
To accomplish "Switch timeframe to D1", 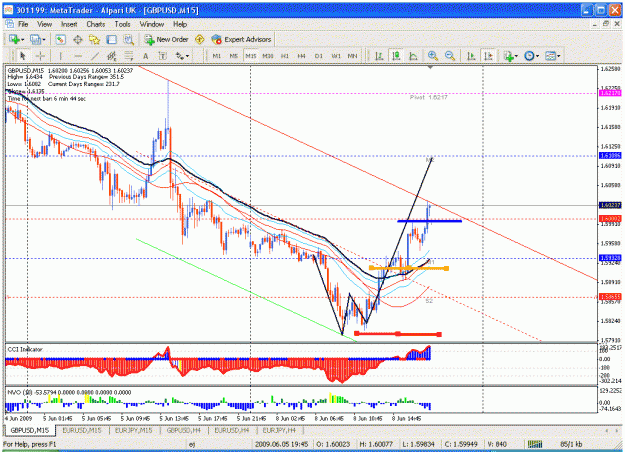I will click(x=318, y=56).
